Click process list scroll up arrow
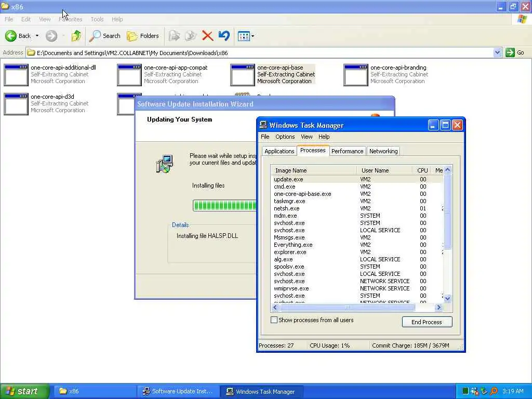The height and width of the screenshot is (399, 532). pos(447,170)
